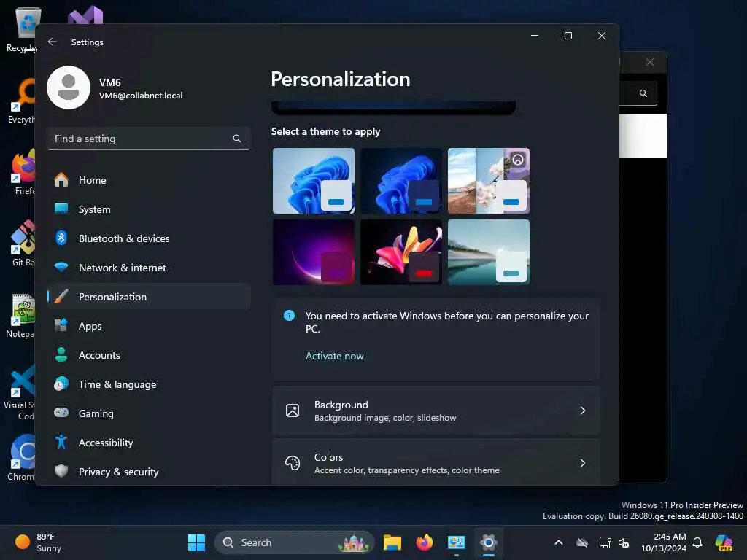
Task: Click the Settings back arrow
Action: pyautogui.click(x=53, y=42)
